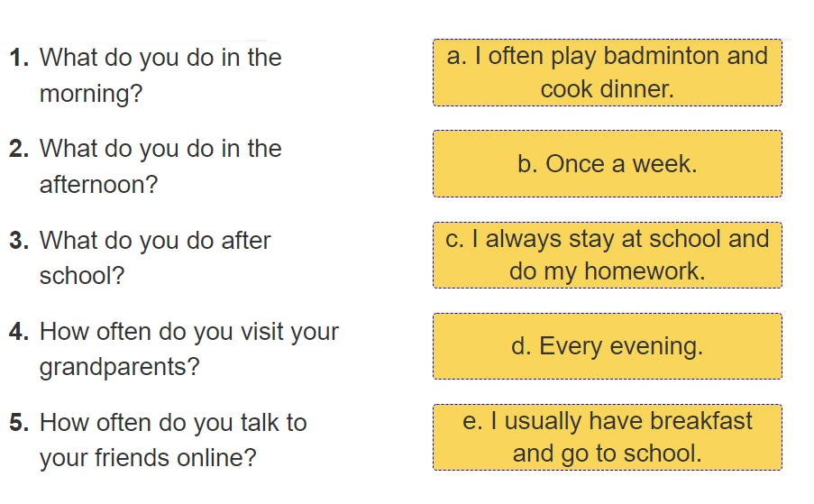Click the bold number 3 label
The height and width of the screenshot is (504, 814).
(x=20, y=241)
